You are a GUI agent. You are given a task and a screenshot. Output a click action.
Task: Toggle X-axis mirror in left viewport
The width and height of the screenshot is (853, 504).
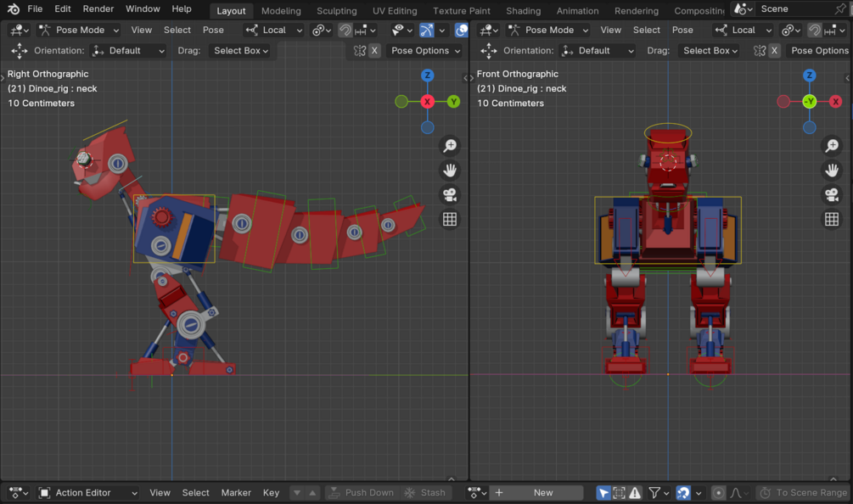pyautogui.click(x=374, y=51)
